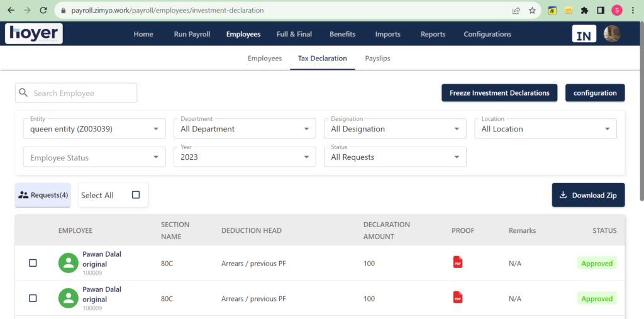Open browser extensions puzzle icon

pos(584,11)
